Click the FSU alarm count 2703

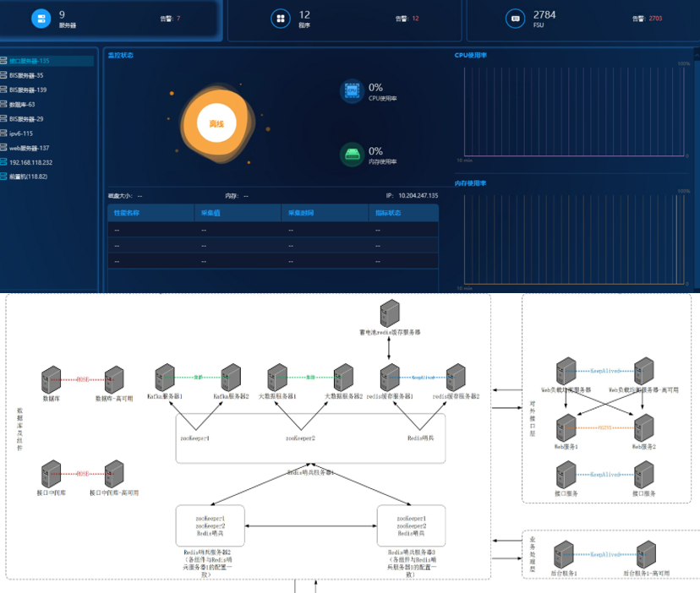(x=656, y=18)
